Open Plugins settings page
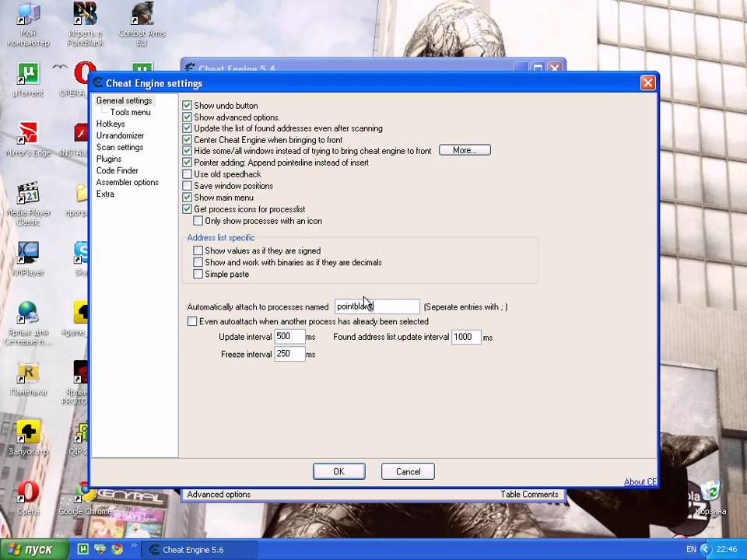This screenshot has height=560, width=747. [x=109, y=159]
